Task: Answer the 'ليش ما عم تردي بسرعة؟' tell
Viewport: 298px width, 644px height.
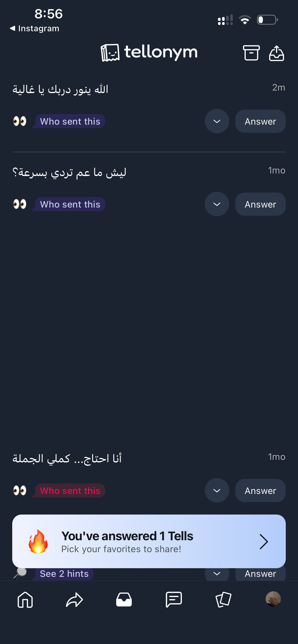Action: coord(260,204)
